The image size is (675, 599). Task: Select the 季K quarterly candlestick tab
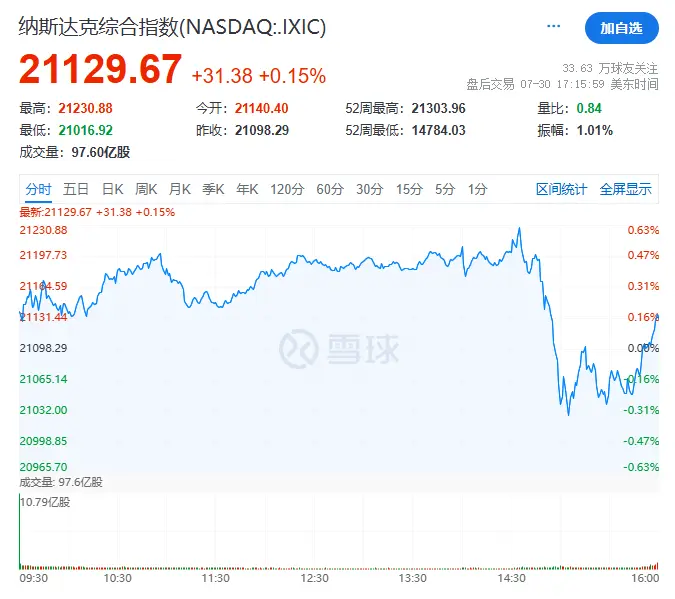[x=213, y=189]
